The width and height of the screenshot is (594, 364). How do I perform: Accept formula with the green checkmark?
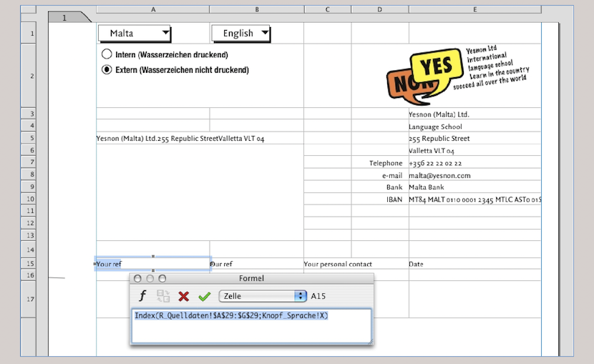205,295
